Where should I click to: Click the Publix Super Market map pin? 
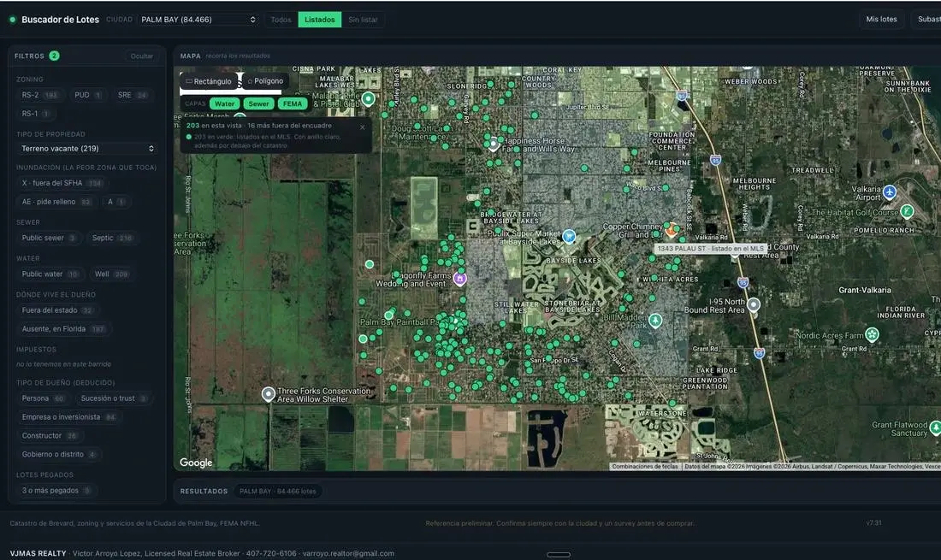(569, 236)
